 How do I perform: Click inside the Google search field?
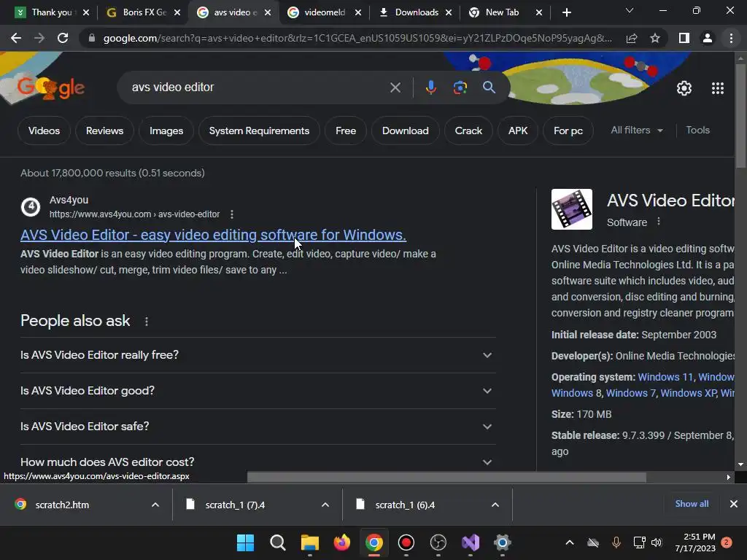tap(258, 87)
